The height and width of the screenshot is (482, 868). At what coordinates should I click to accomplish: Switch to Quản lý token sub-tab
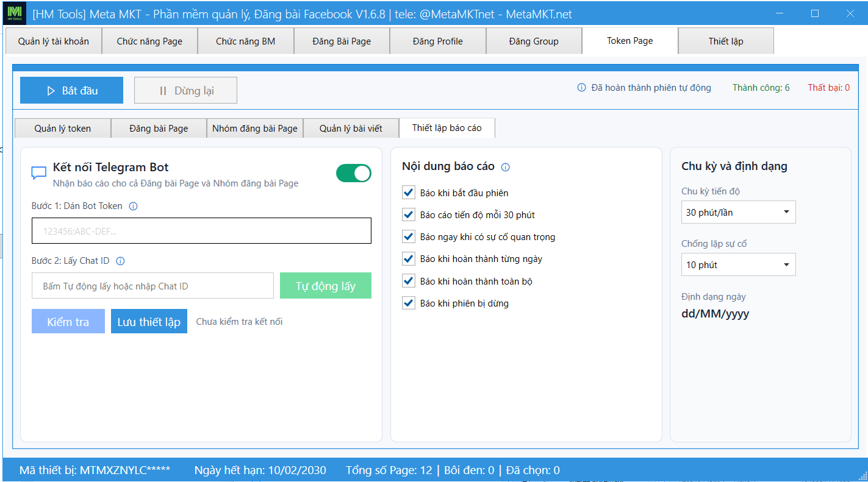(x=63, y=128)
